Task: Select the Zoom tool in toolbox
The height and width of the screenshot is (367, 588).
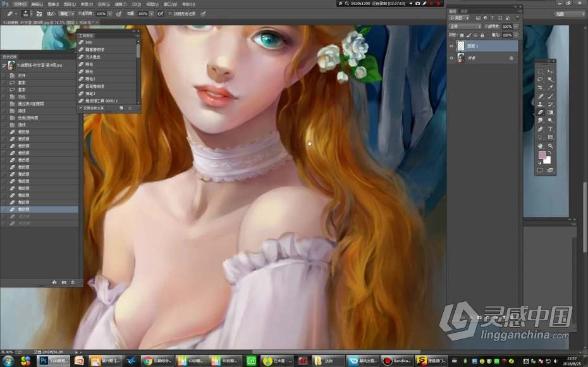Action: (550, 146)
